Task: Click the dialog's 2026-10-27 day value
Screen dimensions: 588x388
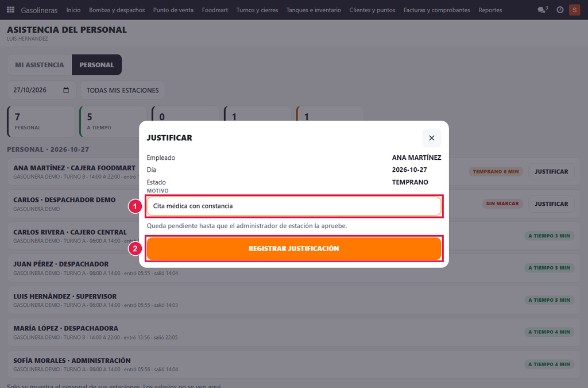Action: (x=409, y=170)
